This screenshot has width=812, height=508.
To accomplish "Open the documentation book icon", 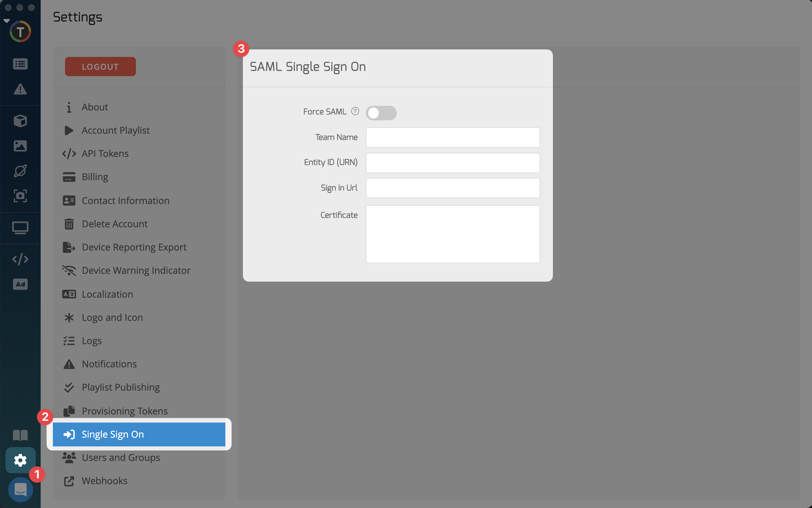I will [20, 435].
